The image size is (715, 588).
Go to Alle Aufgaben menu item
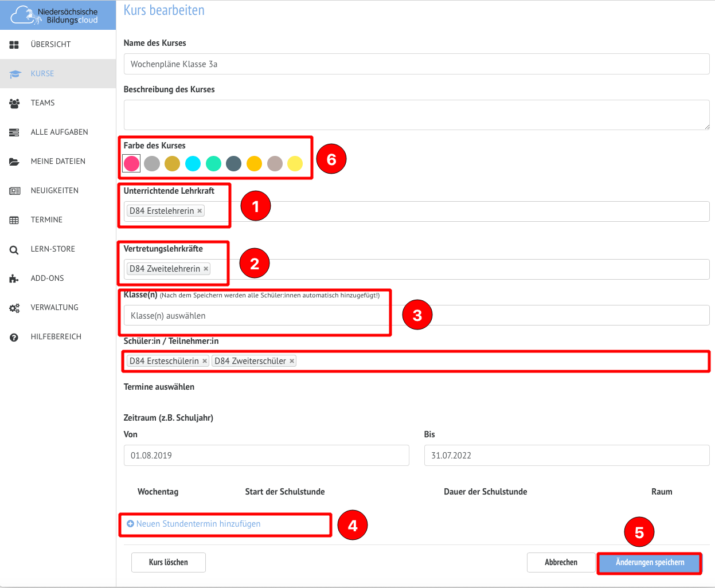[59, 132]
